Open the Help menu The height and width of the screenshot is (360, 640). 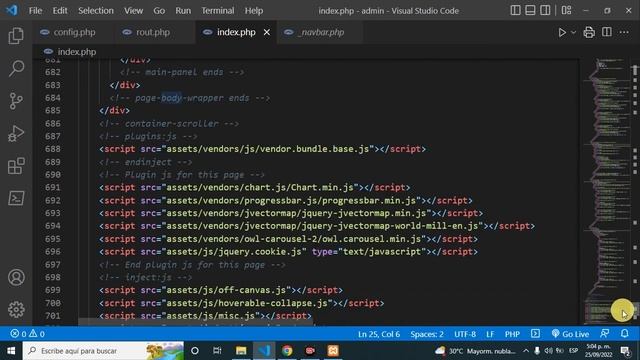(254, 11)
